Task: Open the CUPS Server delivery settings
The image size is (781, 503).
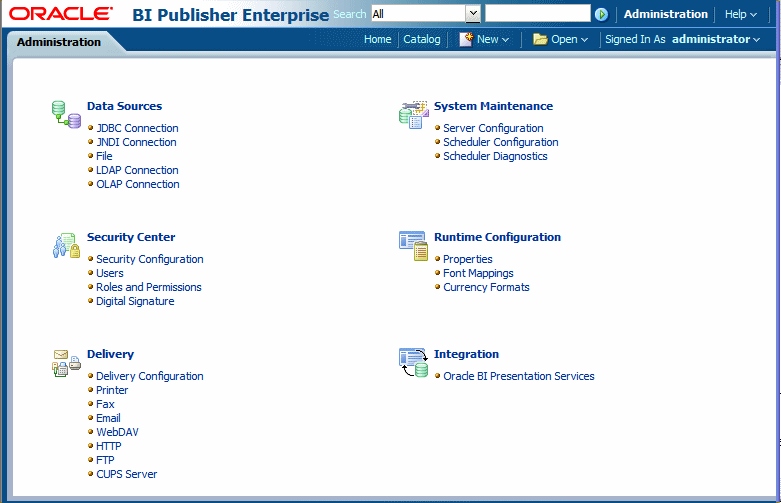Action: pos(127,474)
